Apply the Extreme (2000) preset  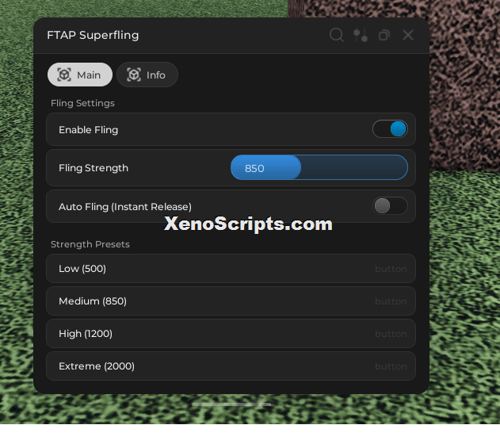tap(231, 366)
